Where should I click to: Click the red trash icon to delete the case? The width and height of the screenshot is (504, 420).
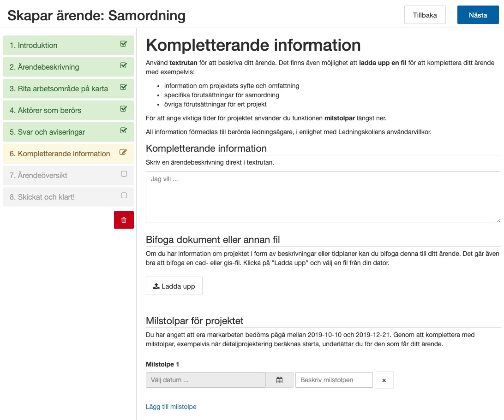tap(124, 220)
